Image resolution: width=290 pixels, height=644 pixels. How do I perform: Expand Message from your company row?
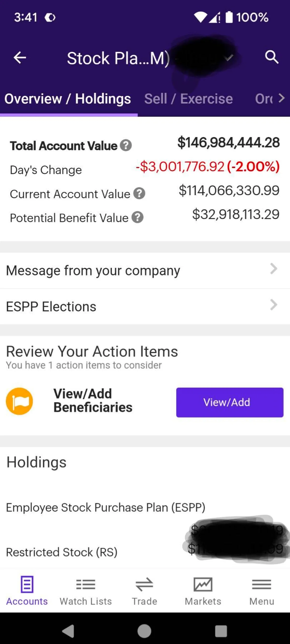coord(145,270)
